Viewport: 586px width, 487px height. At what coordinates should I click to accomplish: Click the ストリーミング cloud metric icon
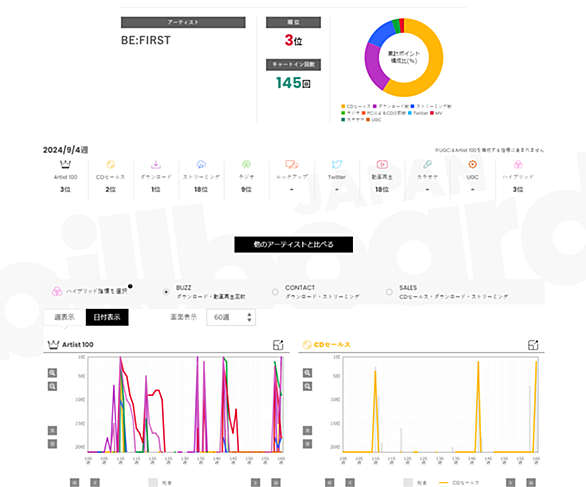(x=201, y=164)
